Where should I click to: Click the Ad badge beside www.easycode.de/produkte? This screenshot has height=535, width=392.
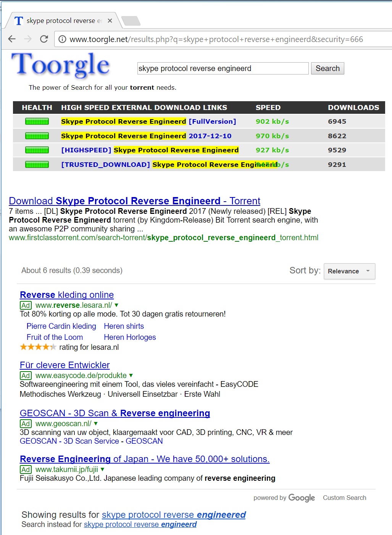coord(26,375)
